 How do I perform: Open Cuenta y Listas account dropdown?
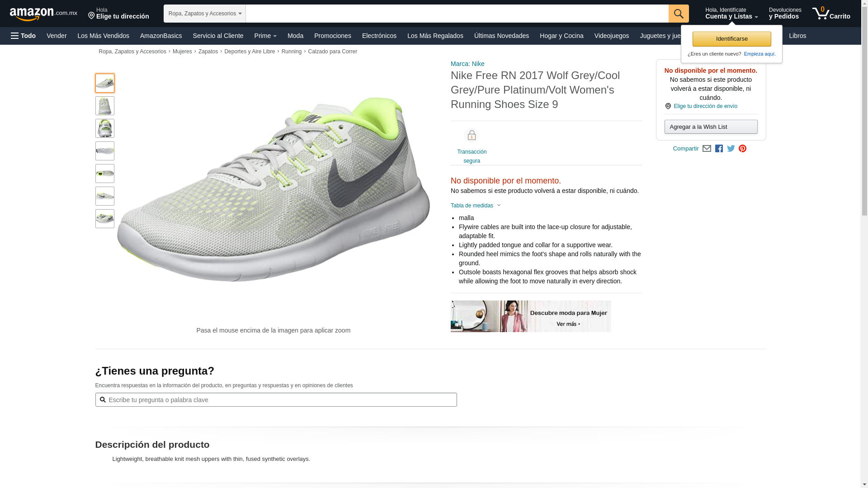coord(731,14)
